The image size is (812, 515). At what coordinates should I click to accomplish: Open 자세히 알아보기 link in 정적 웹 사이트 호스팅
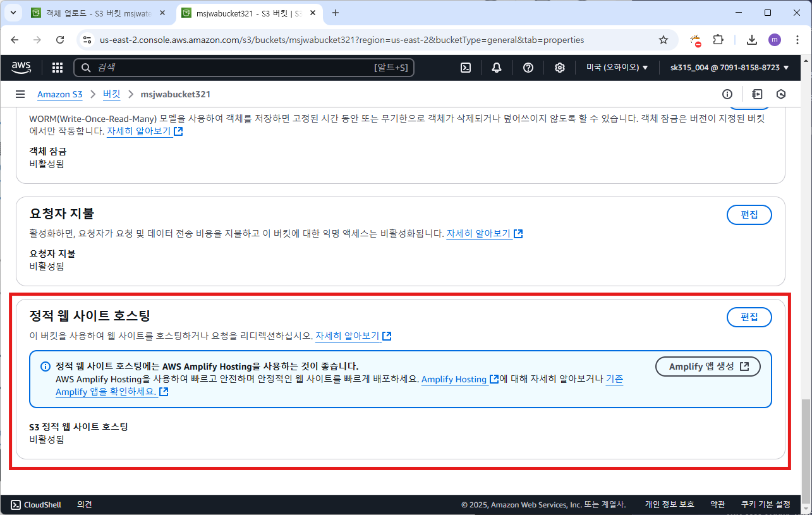[x=353, y=336]
